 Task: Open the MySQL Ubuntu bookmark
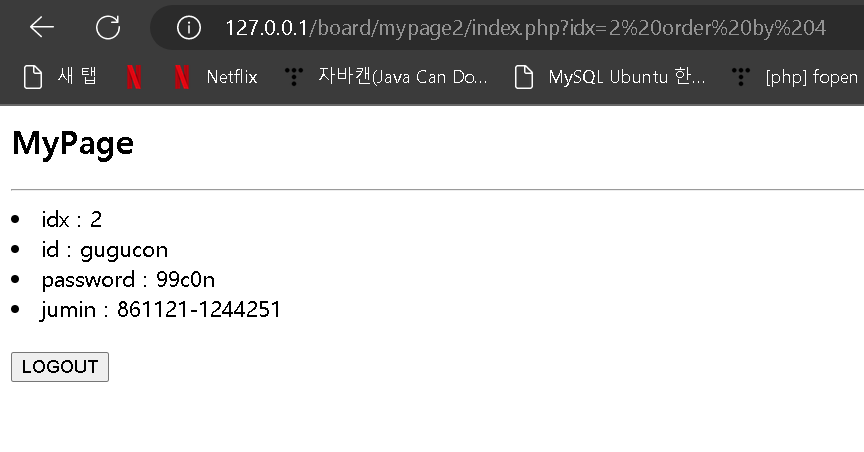point(609,77)
